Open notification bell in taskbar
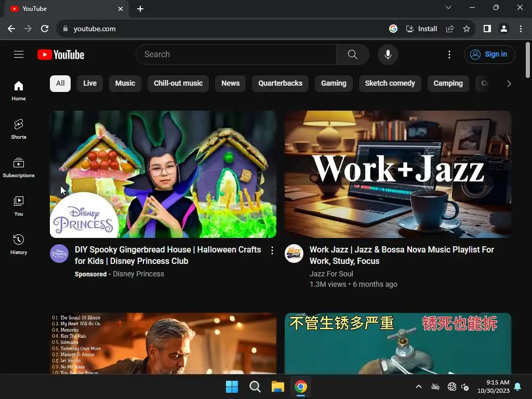The height and width of the screenshot is (399, 532). (x=518, y=387)
